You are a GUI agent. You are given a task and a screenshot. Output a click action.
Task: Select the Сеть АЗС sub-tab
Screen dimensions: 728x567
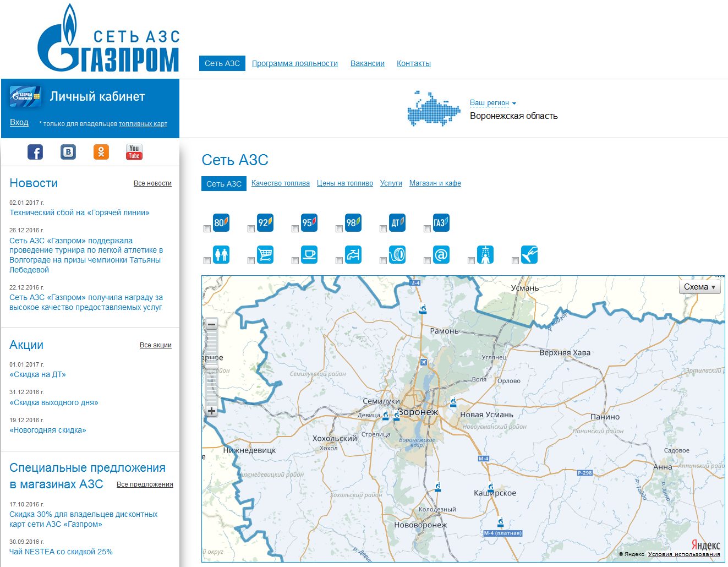pyautogui.click(x=224, y=184)
